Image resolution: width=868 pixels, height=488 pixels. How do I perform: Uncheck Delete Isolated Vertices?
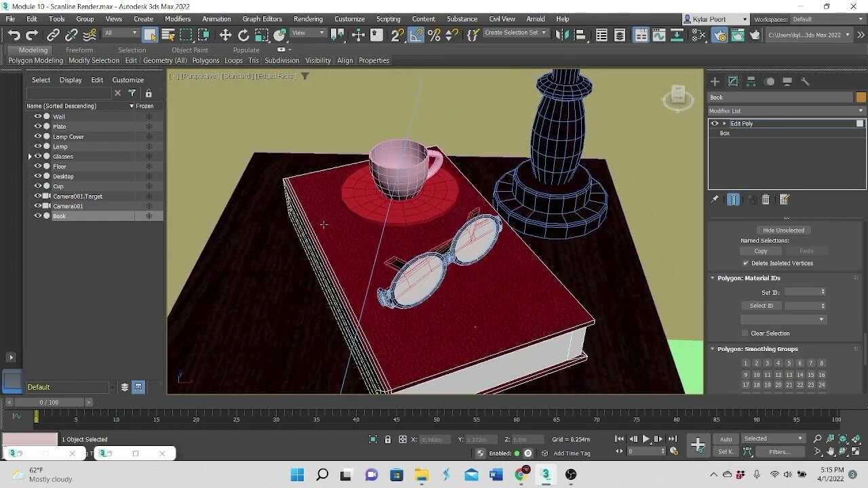click(x=746, y=263)
